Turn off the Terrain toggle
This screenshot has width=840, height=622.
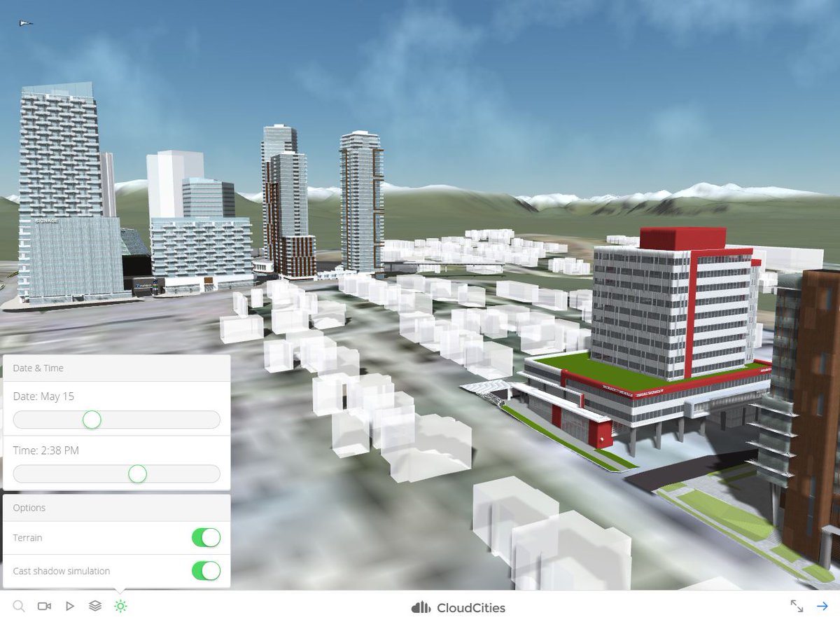pyautogui.click(x=206, y=538)
